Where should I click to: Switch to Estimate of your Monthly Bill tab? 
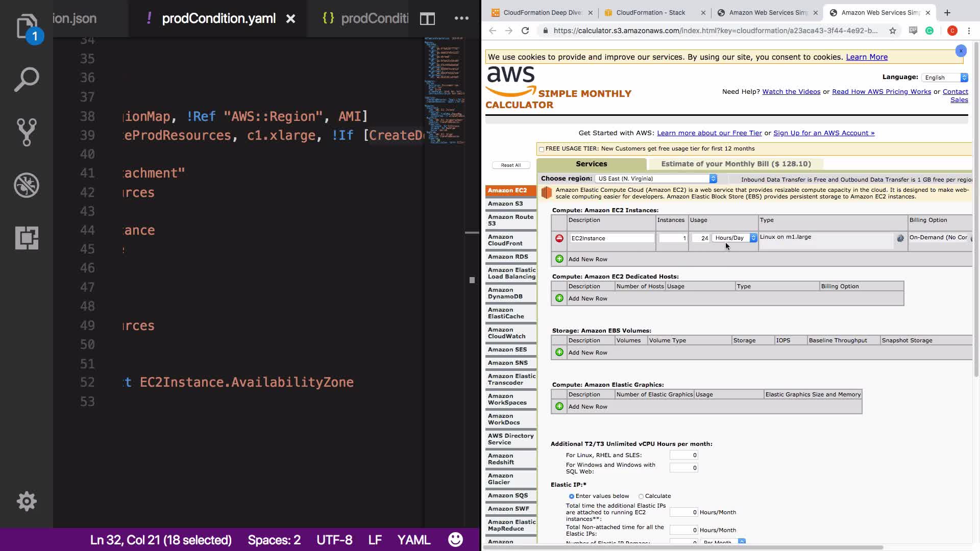coord(736,164)
